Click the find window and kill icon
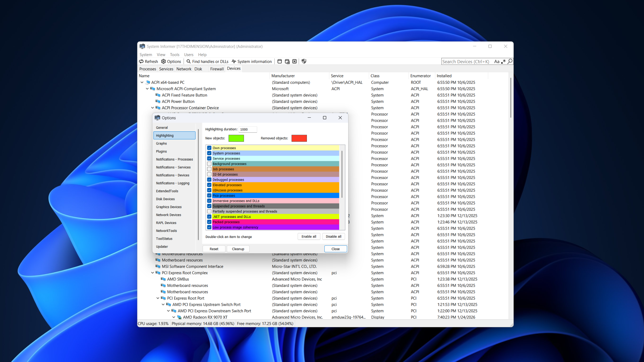Image resolution: width=644 pixels, height=362 pixels. pos(294,61)
